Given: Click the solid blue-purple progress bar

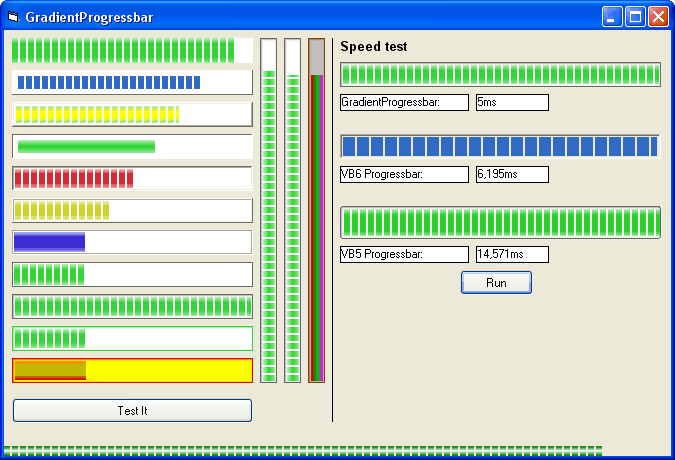Looking at the screenshot, I should [x=132, y=242].
